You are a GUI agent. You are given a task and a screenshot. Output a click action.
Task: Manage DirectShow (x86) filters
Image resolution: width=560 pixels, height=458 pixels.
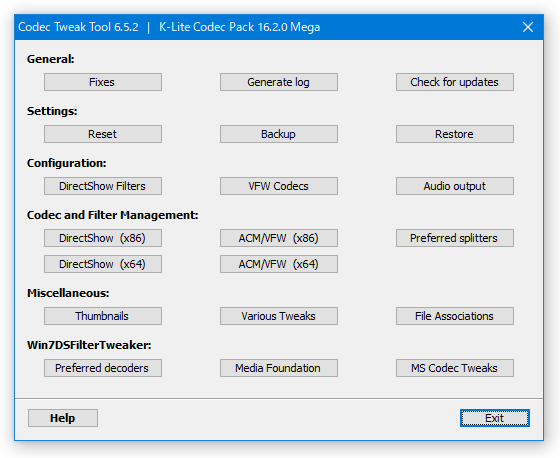pos(103,238)
